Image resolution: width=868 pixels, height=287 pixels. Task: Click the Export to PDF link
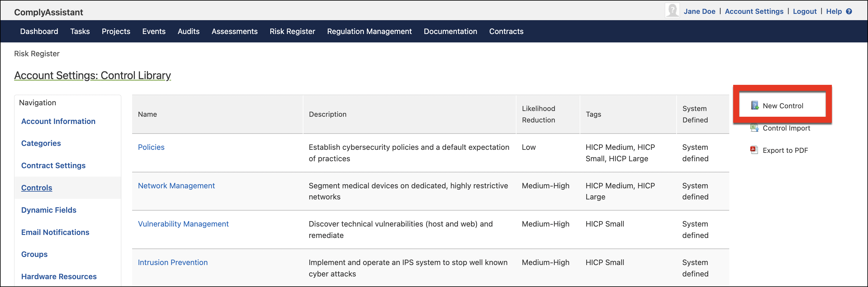point(785,150)
